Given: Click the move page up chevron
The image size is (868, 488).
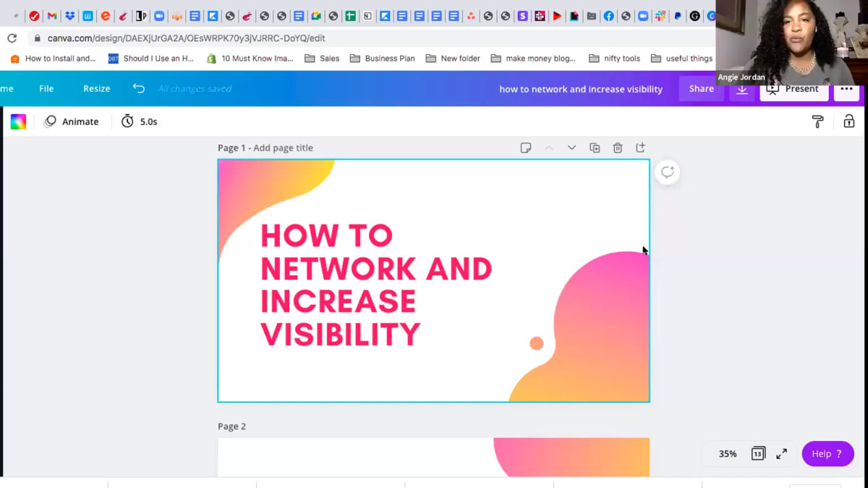Looking at the screenshot, I should point(549,147).
